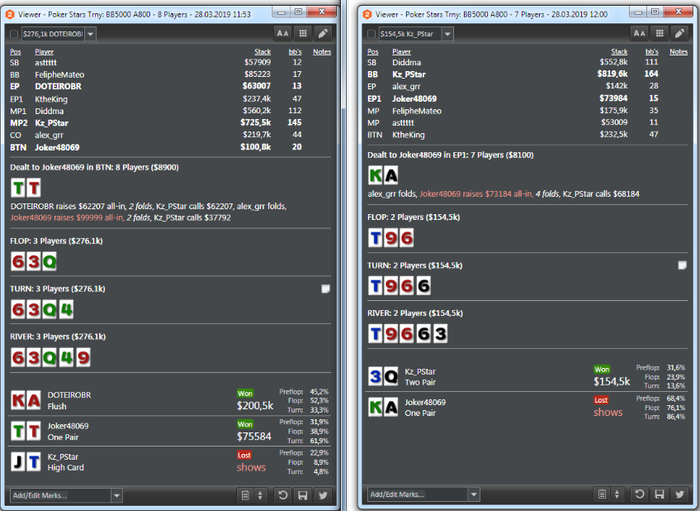Click font size AA icon in left viewer

click(x=282, y=33)
